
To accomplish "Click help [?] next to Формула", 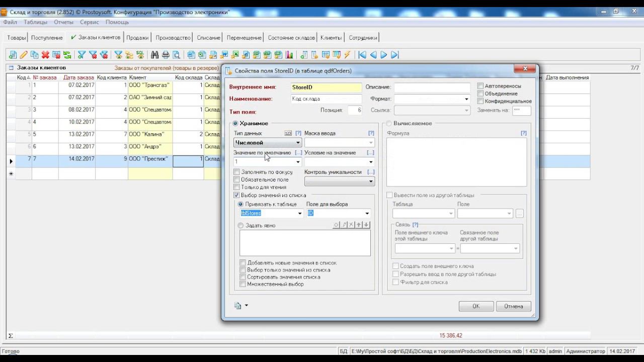I will click(x=524, y=133).
